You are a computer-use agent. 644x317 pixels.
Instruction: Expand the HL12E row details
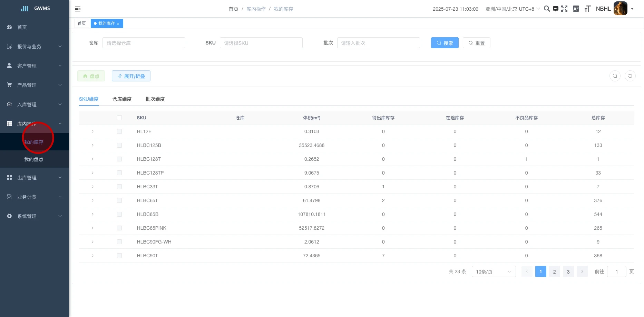92,131
